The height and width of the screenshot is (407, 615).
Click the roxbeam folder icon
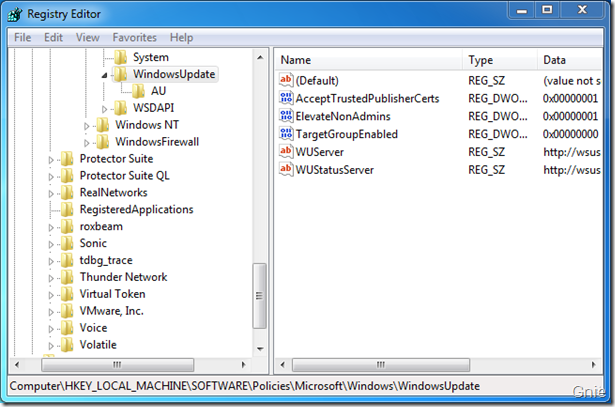[x=67, y=226]
